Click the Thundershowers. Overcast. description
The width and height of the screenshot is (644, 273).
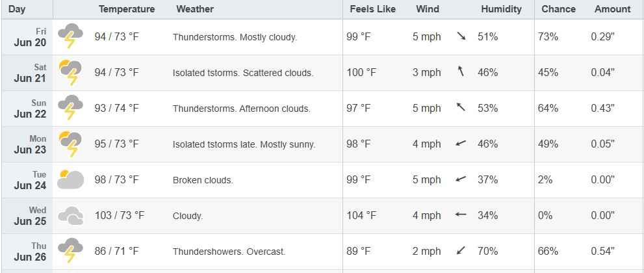pyautogui.click(x=229, y=252)
